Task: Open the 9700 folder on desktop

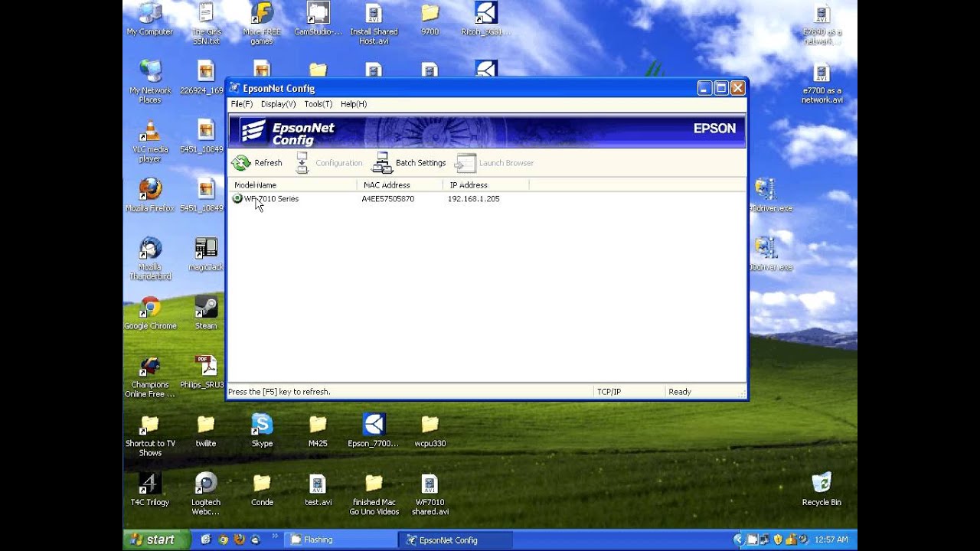Action: (430, 20)
